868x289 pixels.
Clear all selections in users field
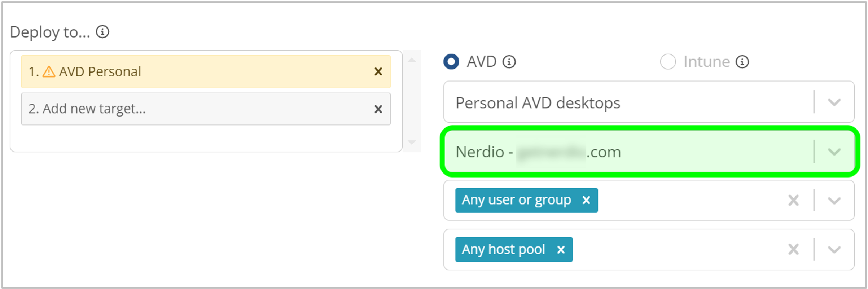[x=793, y=200]
